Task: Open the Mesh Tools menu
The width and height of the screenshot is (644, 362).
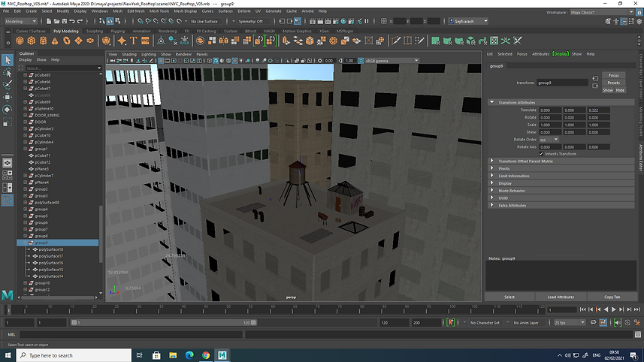Action: (159, 11)
